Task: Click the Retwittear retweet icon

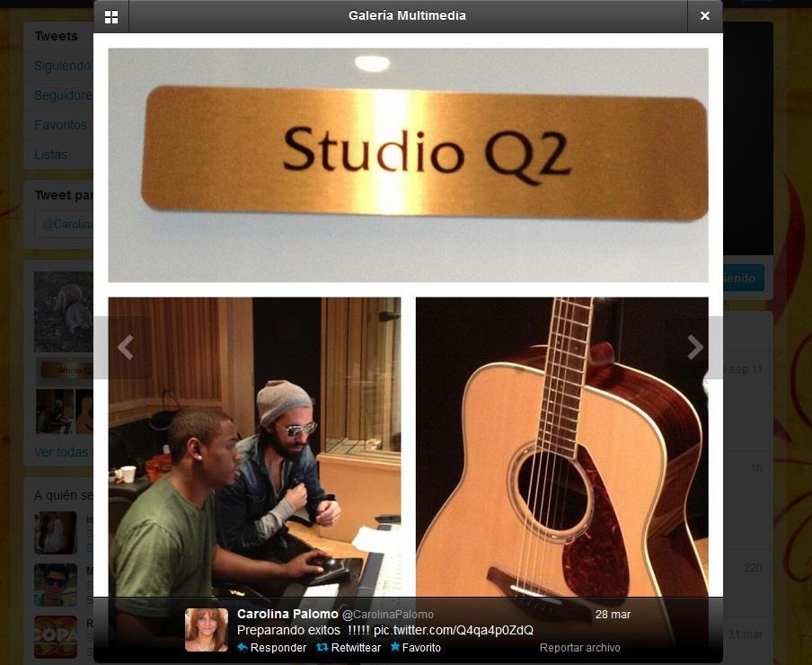Action: coord(322,647)
